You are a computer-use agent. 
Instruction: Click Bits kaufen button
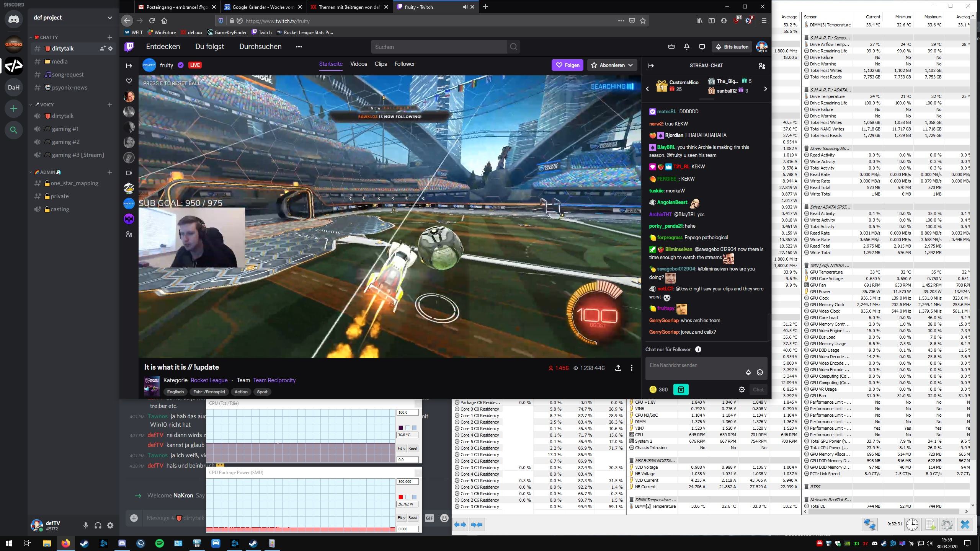(x=732, y=47)
